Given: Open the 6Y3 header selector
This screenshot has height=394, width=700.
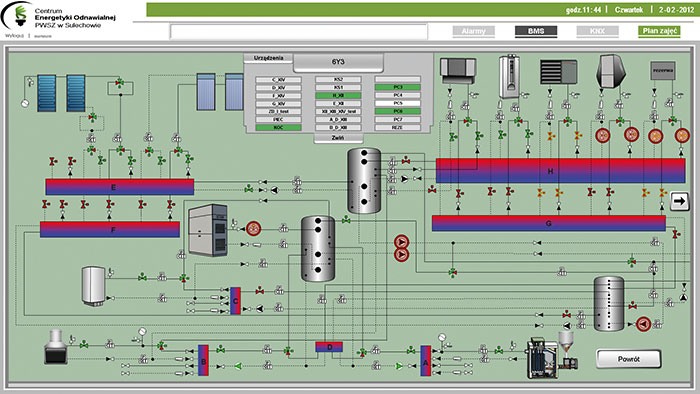Looking at the screenshot, I should (338, 62).
